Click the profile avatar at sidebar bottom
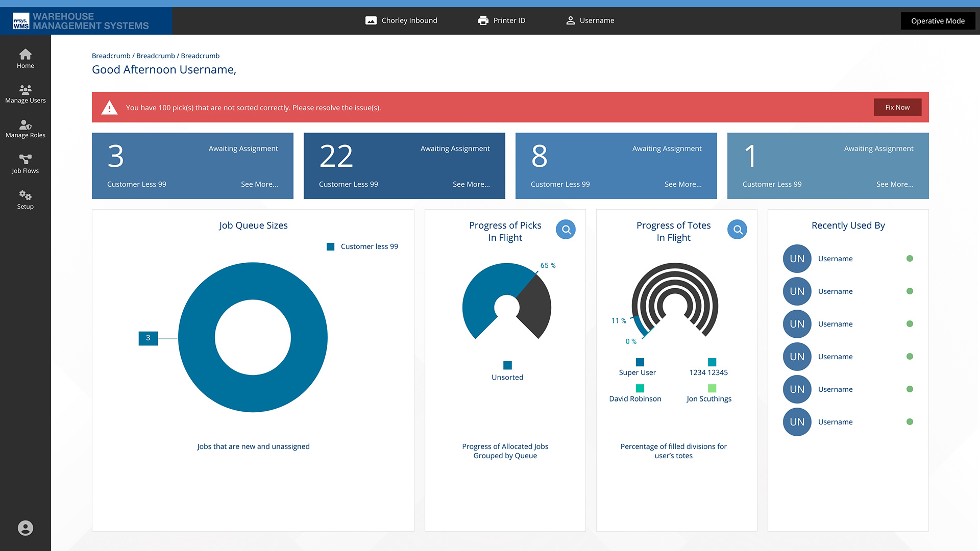The width and height of the screenshot is (980, 551). pos(25,528)
